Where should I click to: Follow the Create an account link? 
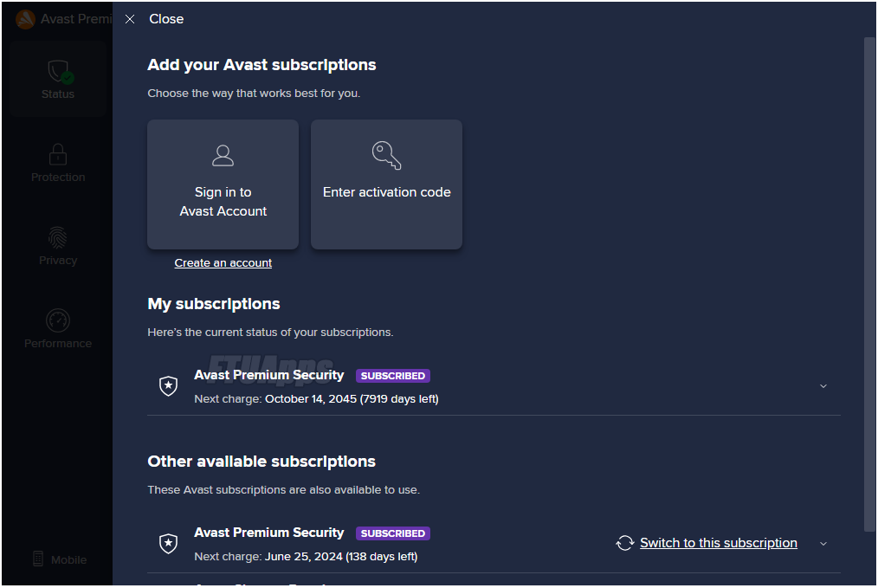[x=223, y=262]
